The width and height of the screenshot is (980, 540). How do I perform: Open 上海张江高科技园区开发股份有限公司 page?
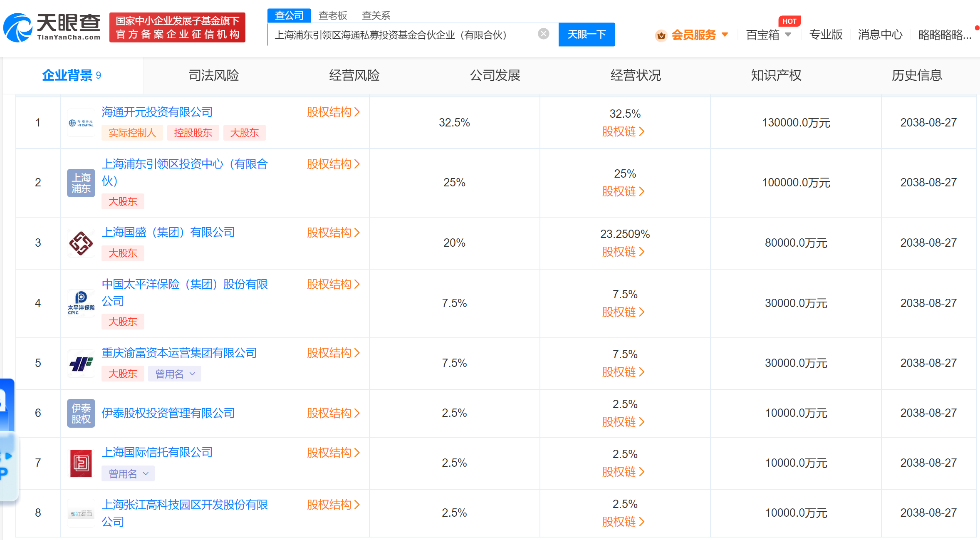pyautogui.click(x=185, y=513)
